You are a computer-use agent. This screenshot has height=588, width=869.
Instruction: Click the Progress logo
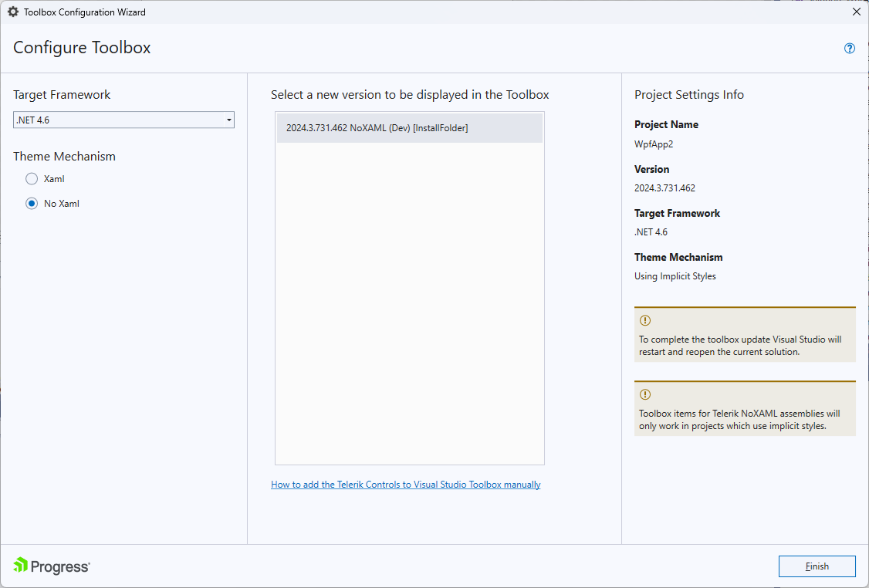[x=51, y=566]
